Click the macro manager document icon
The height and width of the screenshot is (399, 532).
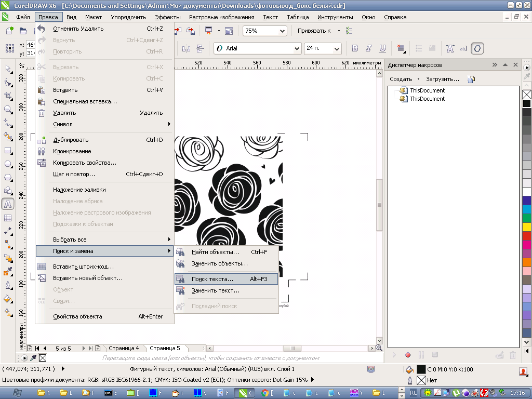click(471, 79)
